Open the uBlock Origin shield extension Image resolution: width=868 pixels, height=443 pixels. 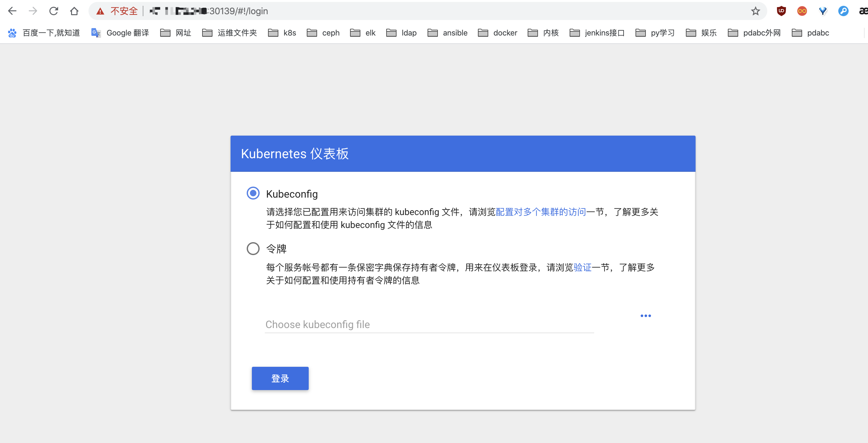781,11
